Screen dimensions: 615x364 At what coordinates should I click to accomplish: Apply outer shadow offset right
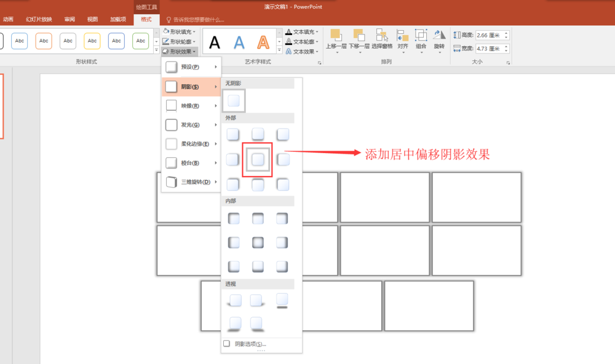233,160
